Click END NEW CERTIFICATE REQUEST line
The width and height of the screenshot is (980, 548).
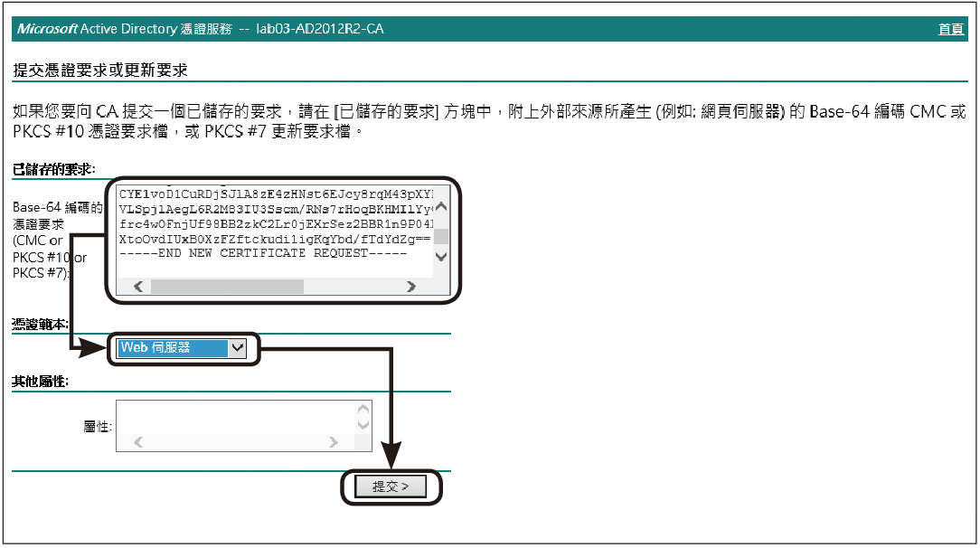tap(263, 253)
